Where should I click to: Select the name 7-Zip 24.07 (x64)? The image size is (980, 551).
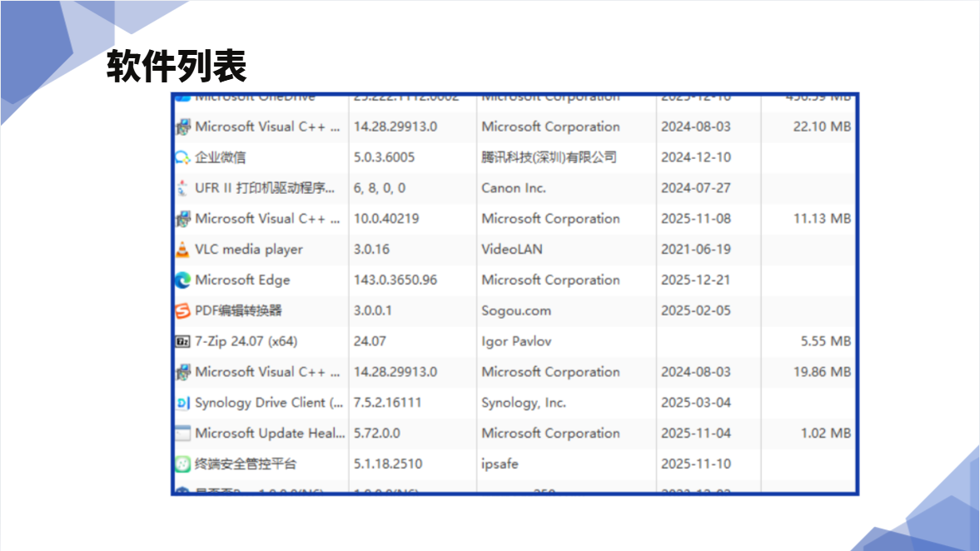click(246, 341)
